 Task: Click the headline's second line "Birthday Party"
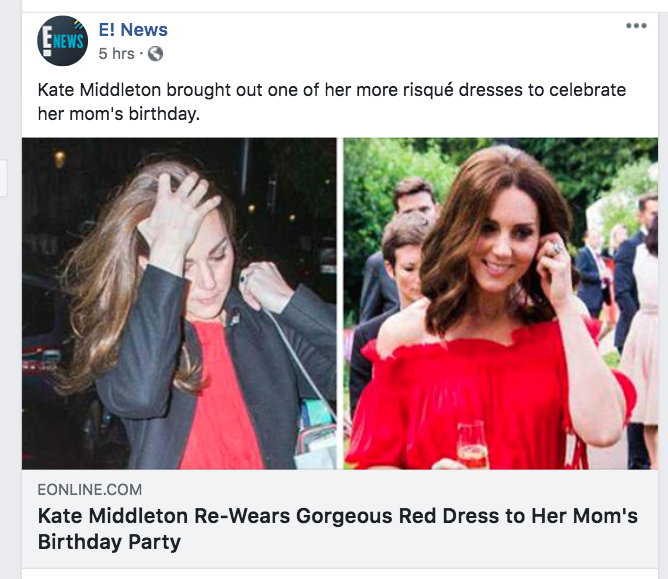109,543
